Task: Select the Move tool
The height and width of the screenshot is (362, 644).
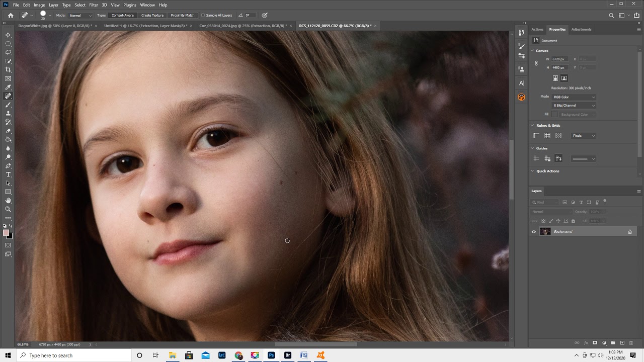Action: (8, 35)
